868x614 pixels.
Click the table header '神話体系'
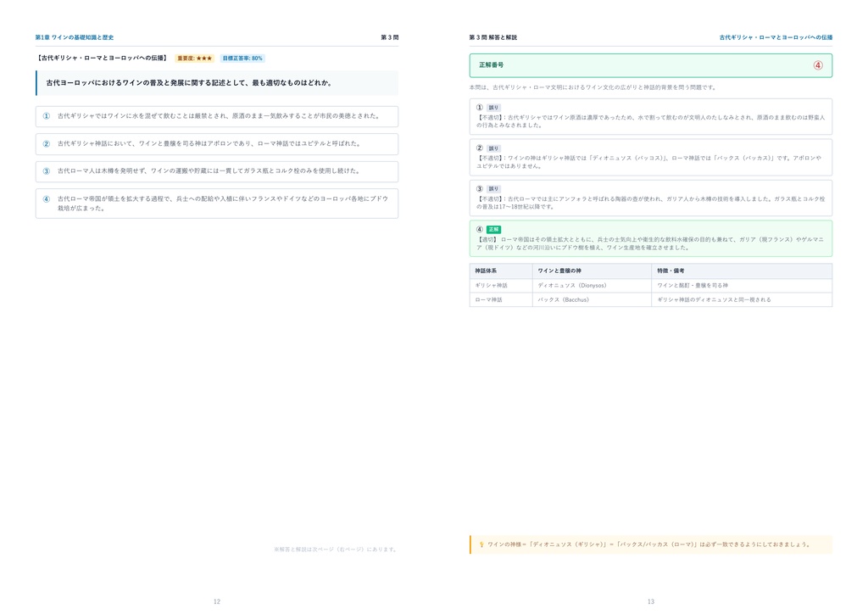pos(486,271)
